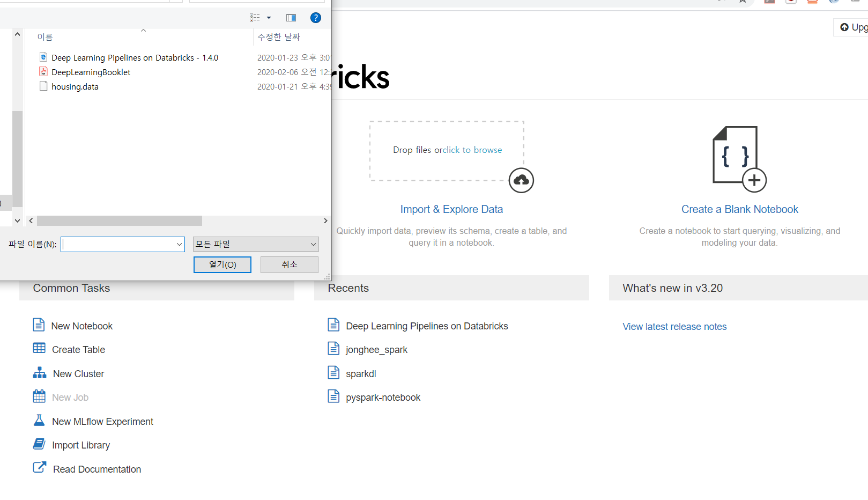Click the New Notebook icon
868x500 pixels.
tap(39, 325)
